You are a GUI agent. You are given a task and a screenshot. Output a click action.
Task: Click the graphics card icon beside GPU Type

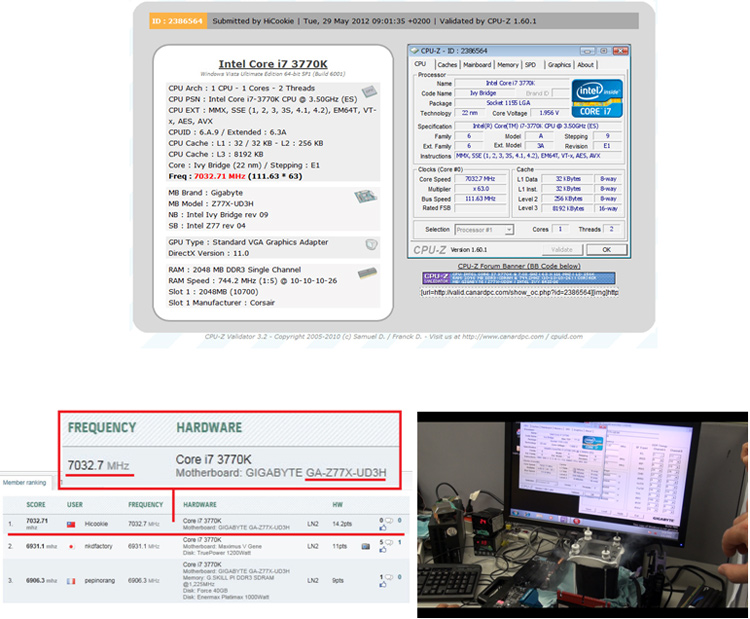pos(371,244)
